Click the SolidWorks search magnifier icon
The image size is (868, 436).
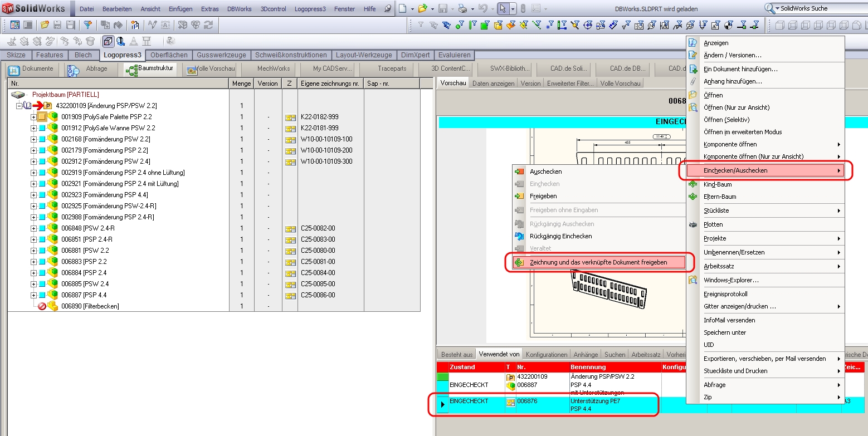(769, 8)
